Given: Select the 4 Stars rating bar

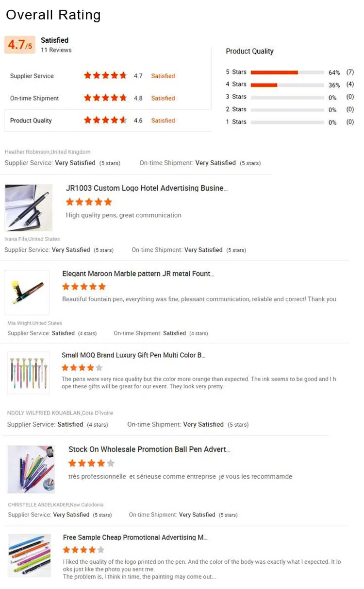Looking at the screenshot, I should (x=287, y=85).
